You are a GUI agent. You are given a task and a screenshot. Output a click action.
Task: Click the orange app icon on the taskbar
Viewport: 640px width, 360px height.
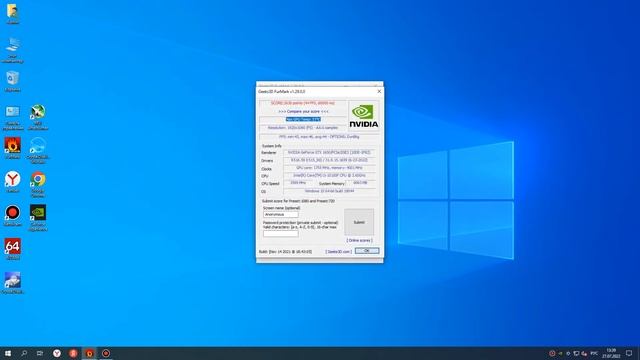[73, 353]
